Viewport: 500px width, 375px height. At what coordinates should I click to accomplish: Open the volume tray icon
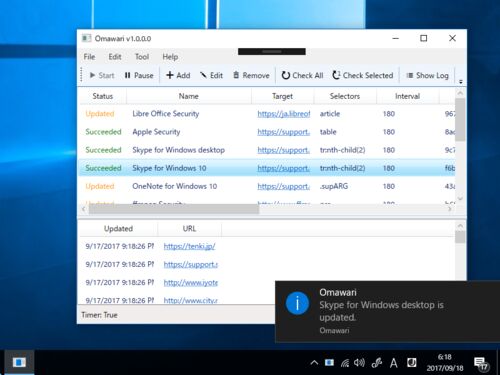pos(359,363)
